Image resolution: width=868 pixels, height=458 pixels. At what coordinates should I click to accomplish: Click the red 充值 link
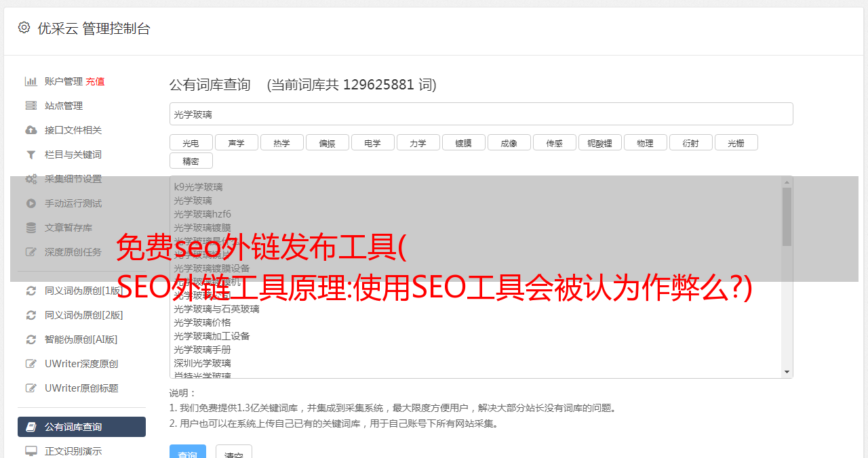click(95, 81)
